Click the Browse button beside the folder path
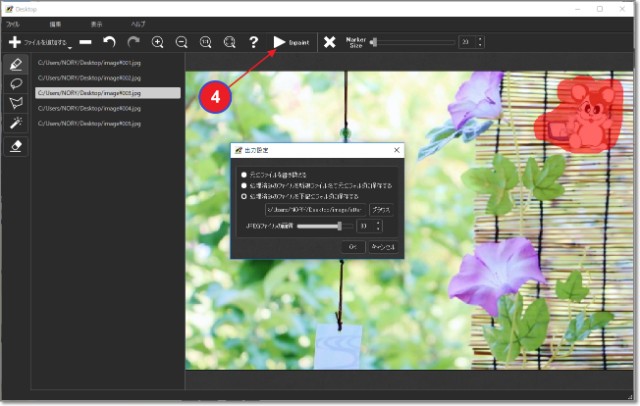 (381, 210)
